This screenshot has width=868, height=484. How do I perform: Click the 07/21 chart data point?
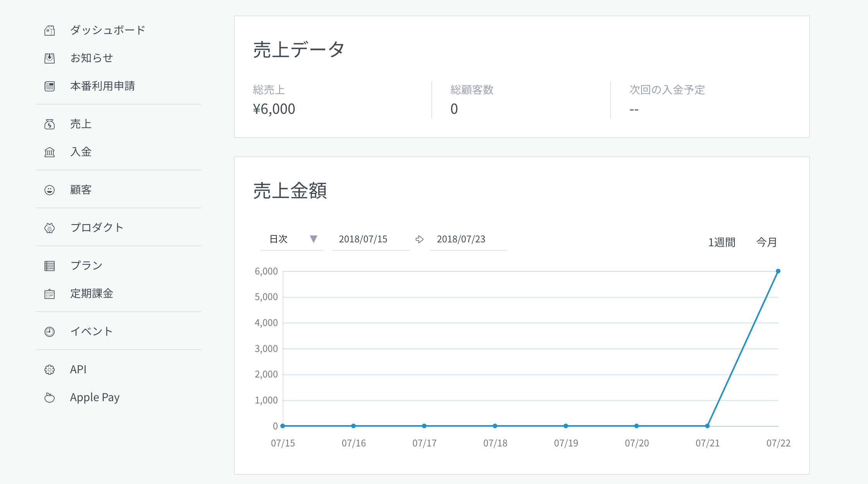click(x=707, y=426)
